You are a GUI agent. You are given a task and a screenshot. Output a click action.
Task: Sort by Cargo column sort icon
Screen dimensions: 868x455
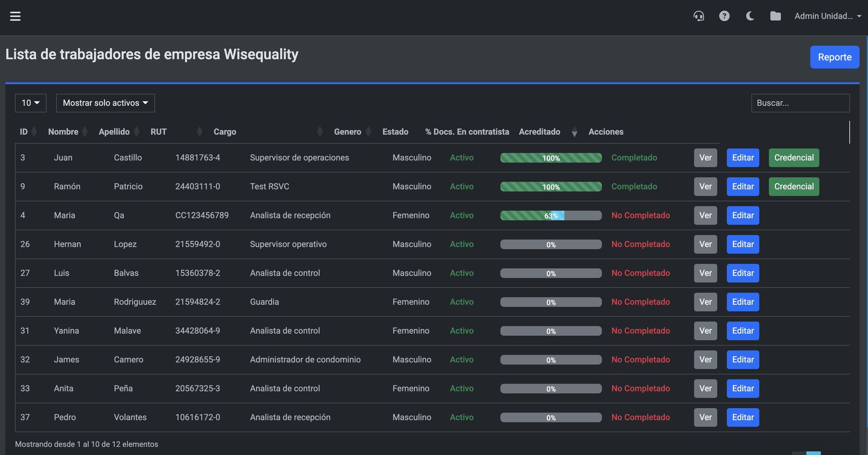tap(320, 132)
